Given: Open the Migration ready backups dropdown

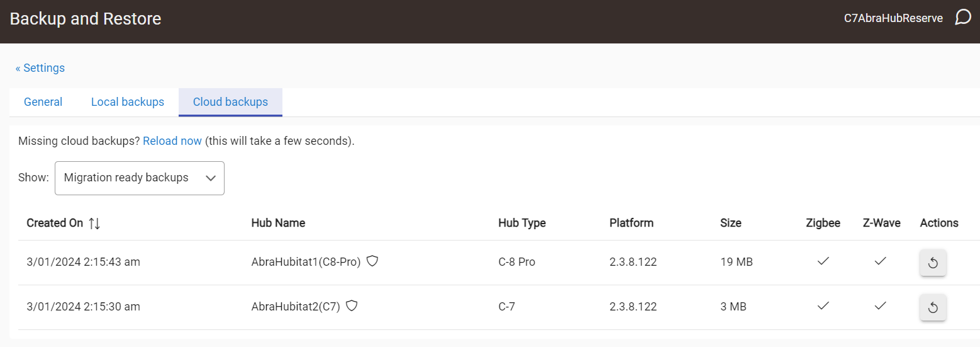Looking at the screenshot, I should 140,178.
